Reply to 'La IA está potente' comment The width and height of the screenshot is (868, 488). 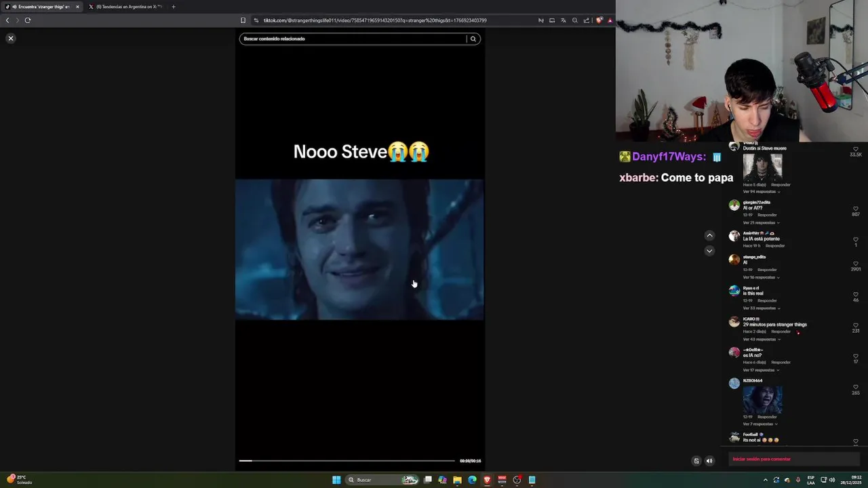[774, 245]
